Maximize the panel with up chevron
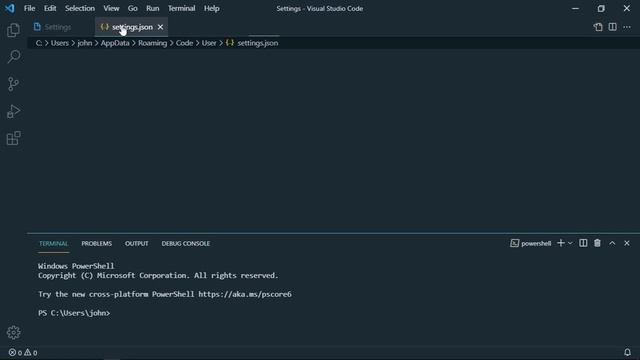 [x=612, y=243]
